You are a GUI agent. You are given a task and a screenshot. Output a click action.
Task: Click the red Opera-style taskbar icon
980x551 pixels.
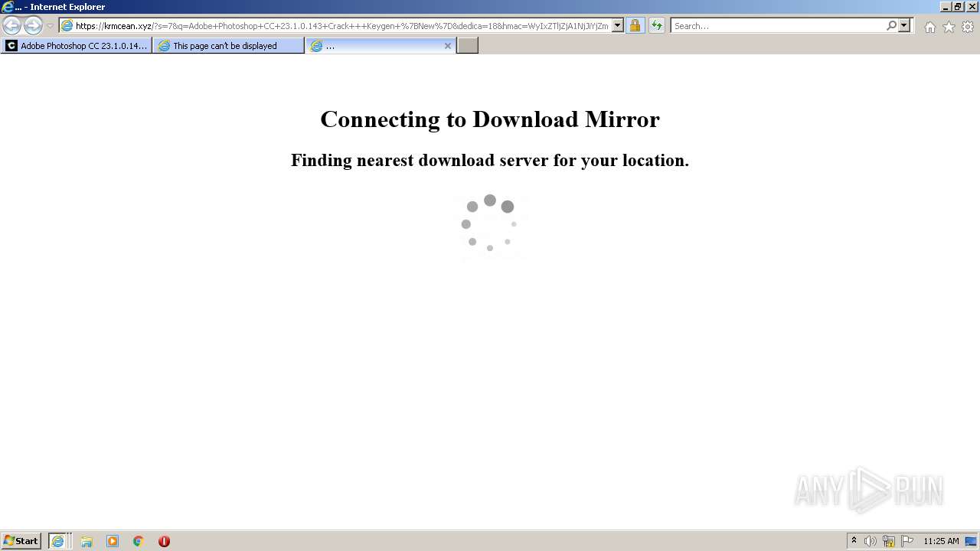164,541
